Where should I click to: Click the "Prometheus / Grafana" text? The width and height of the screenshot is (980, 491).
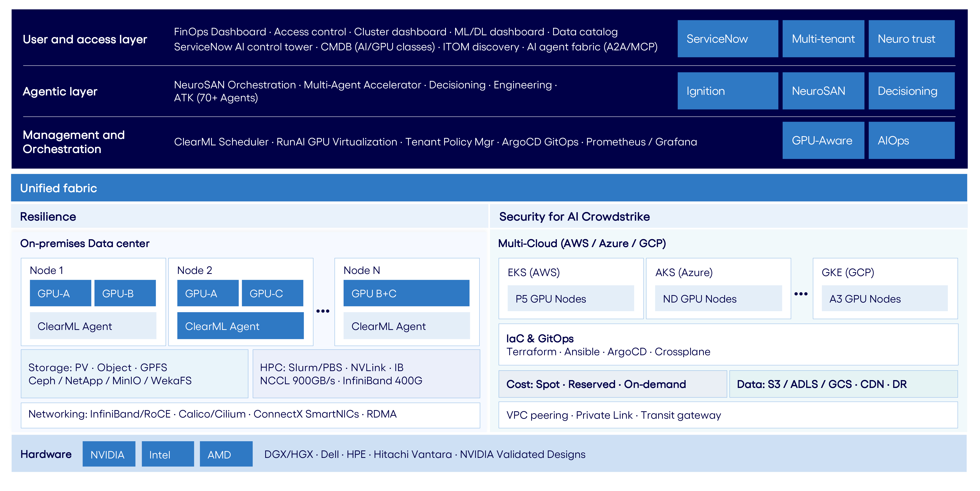(642, 142)
